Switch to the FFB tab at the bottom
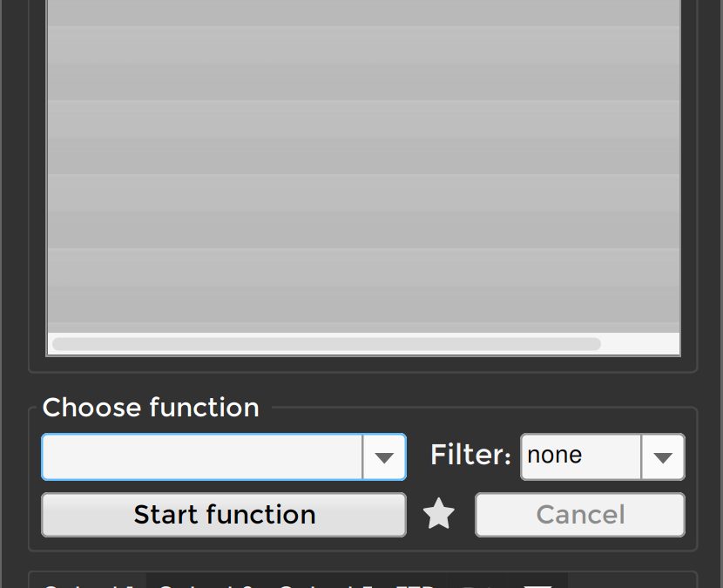 (416, 584)
